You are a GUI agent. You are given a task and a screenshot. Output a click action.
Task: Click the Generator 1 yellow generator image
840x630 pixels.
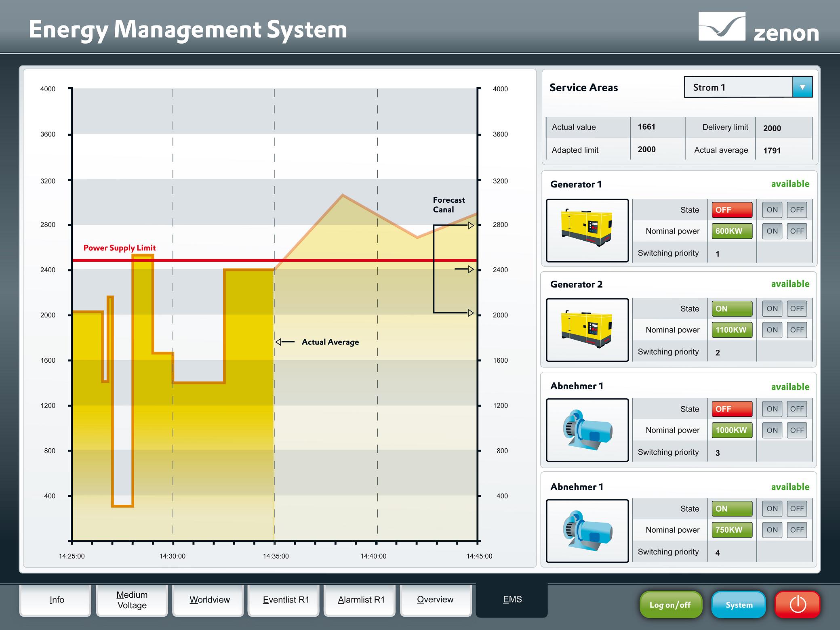click(587, 230)
